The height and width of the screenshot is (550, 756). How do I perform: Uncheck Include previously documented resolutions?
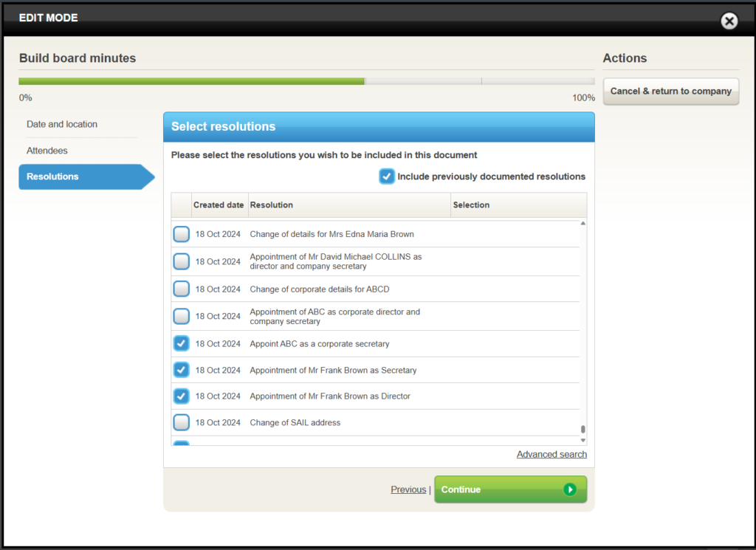click(387, 176)
